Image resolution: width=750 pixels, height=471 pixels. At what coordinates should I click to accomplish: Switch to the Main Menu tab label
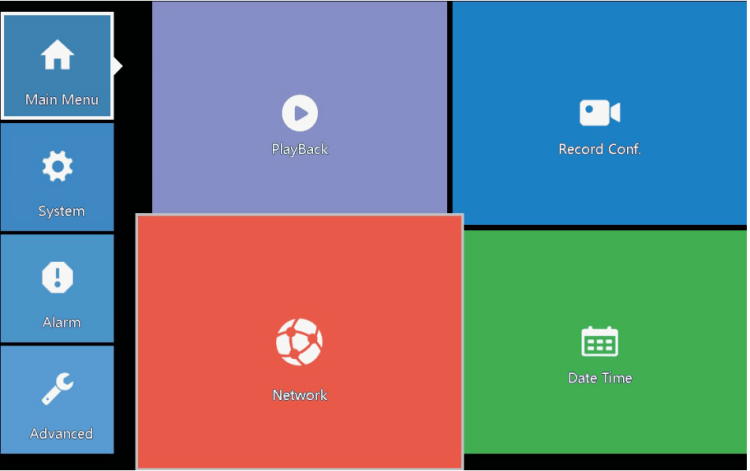[x=61, y=100]
